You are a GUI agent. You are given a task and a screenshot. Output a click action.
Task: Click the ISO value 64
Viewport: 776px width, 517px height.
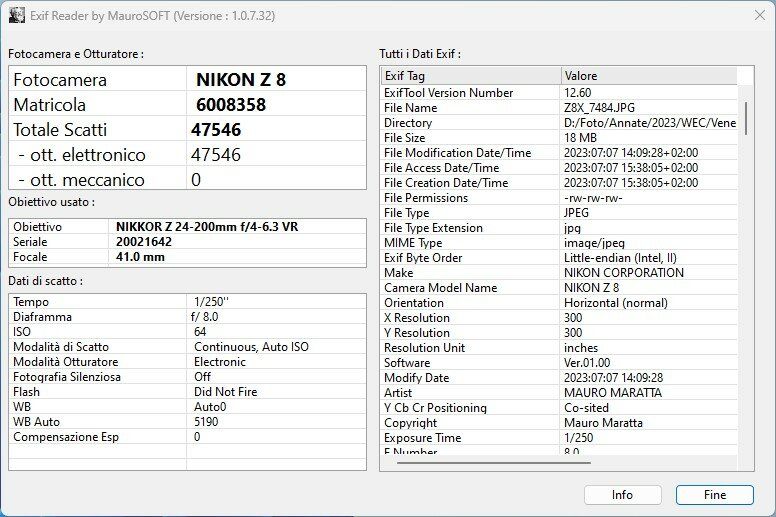pyautogui.click(x=200, y=332)
